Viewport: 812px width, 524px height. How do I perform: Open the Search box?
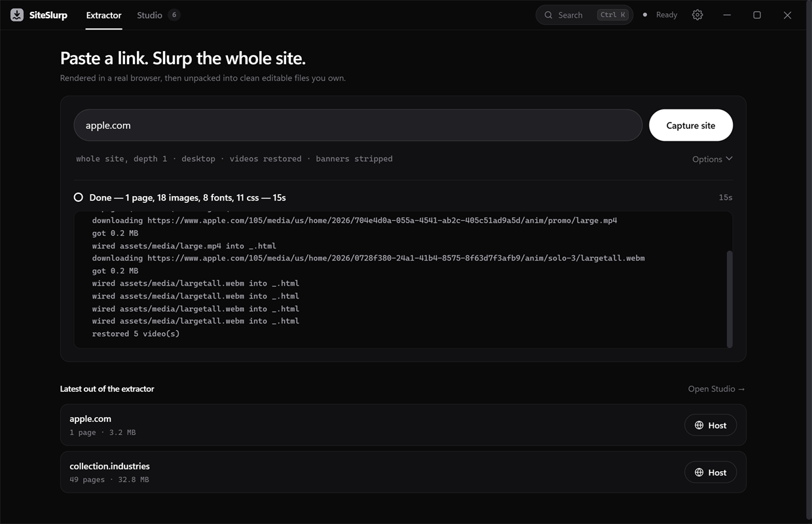(x=584, y=15)
